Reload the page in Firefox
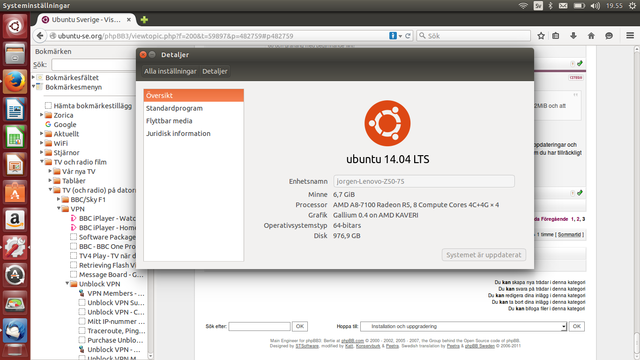The width and height of the screenshot is (640, 360). coord(407,36)
